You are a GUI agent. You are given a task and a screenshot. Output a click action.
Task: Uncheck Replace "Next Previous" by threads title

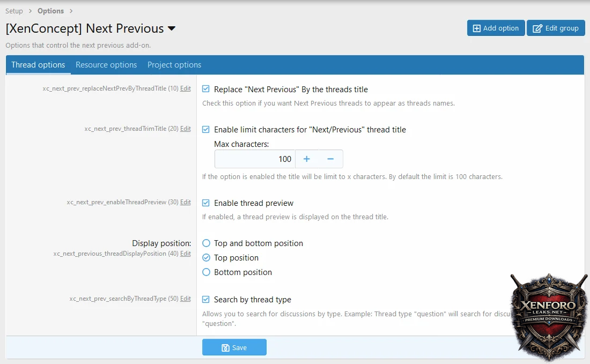coord(206,90)
